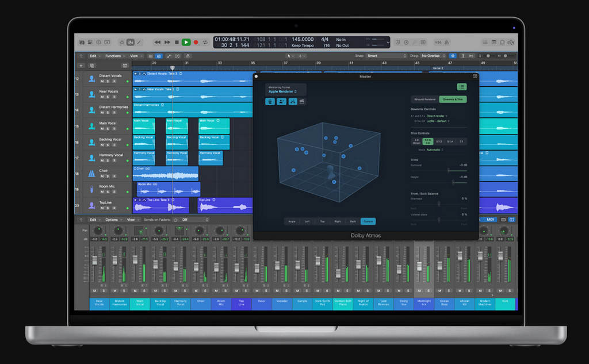Image resolution: width=589 pixels, height=364 pixels.
Task: Fast forward the playhead
Action: tap(167, 43)
